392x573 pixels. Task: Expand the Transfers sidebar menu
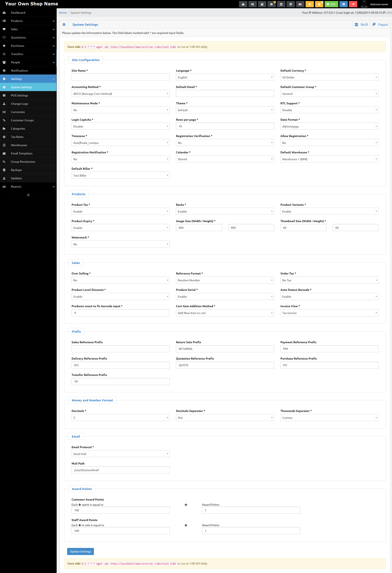click(28, 54)
